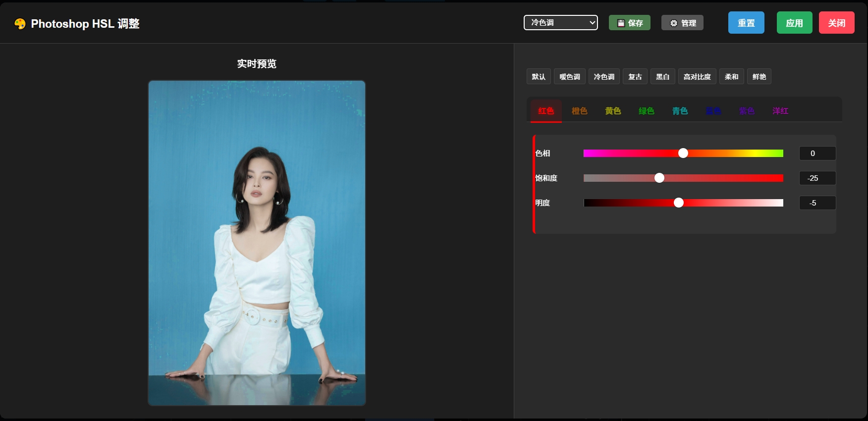Select the 柔和 preset chip
The image size is (868, 421).
click(732, 77)
